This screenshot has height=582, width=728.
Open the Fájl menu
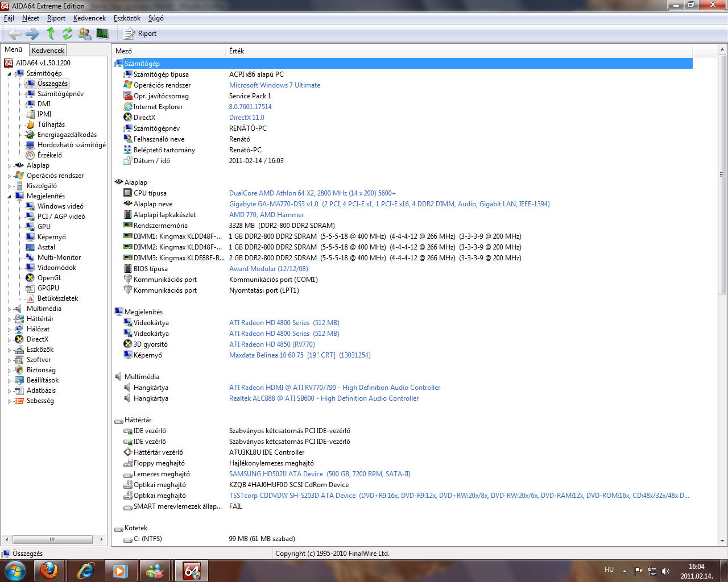(9, 18)
